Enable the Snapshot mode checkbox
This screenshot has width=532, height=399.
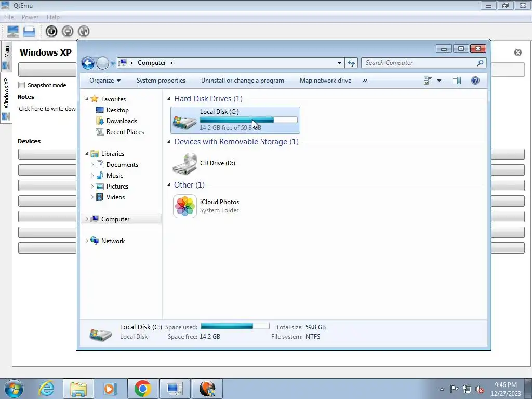click(x=22, y=85)
